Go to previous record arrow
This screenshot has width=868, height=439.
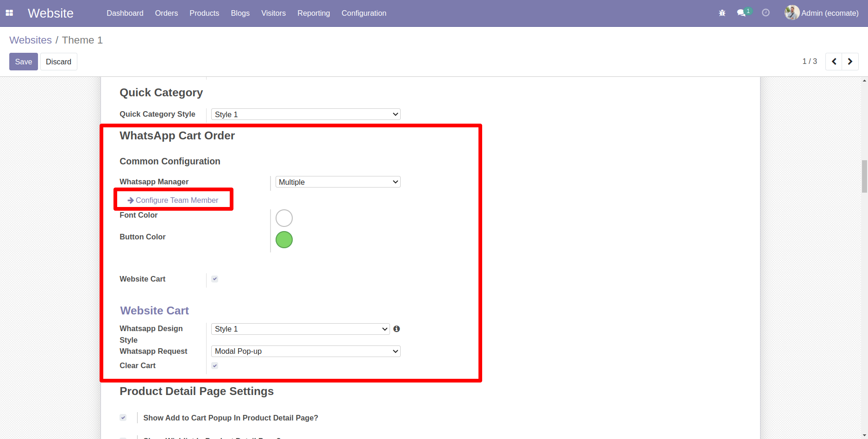pos(834,61)
